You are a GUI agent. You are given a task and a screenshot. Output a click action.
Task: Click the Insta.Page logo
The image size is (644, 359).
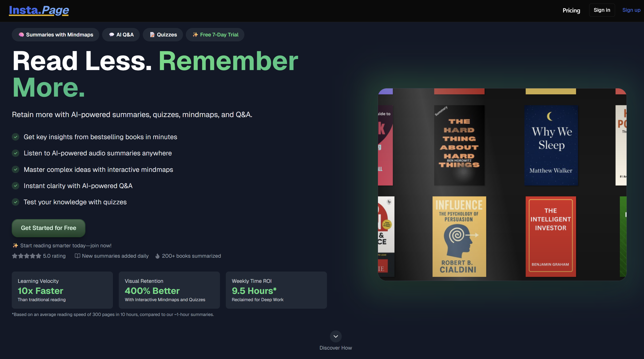coord(39,10)
